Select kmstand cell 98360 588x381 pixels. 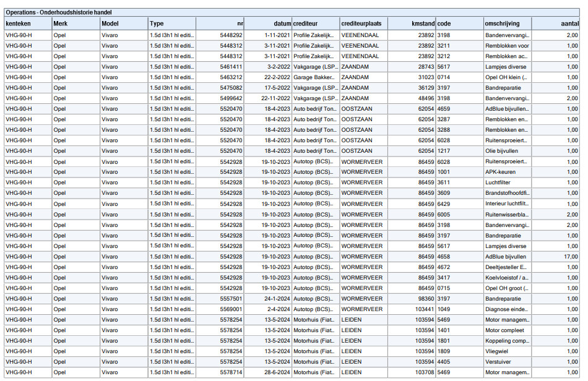click(412, 299)
